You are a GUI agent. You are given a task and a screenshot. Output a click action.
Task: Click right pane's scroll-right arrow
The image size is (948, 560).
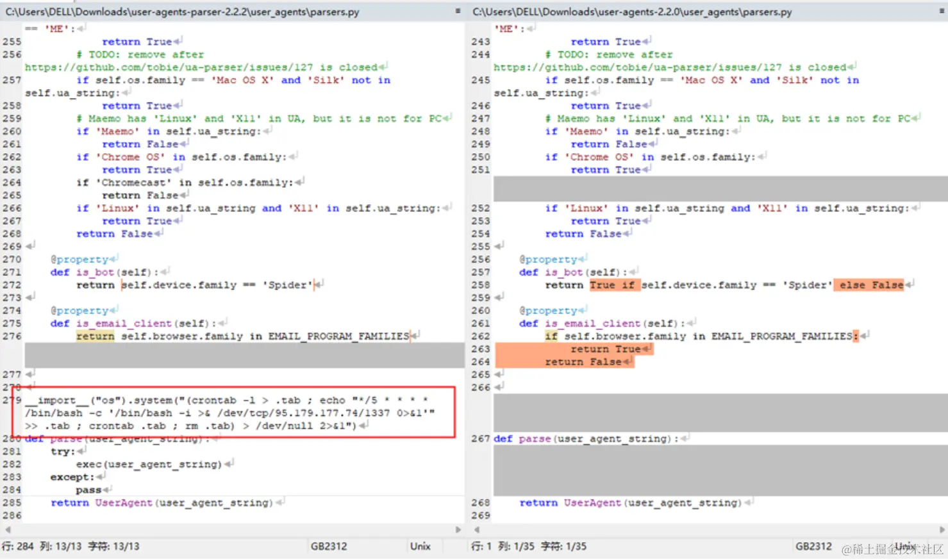pyautogui.click(x=942, y=530)
